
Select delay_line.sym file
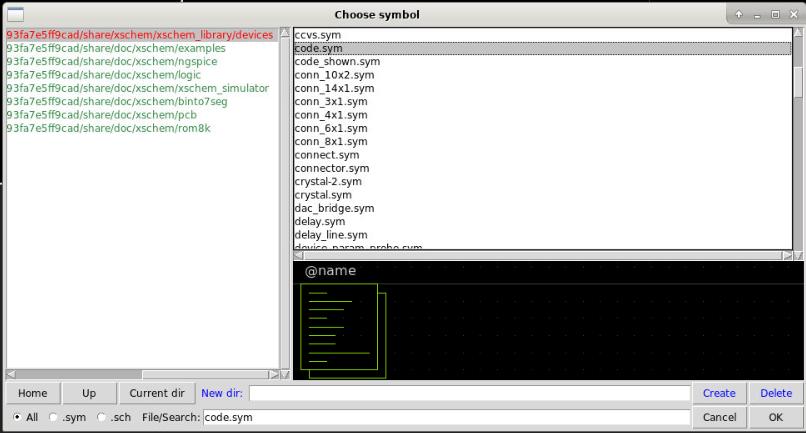click(543, 236)
